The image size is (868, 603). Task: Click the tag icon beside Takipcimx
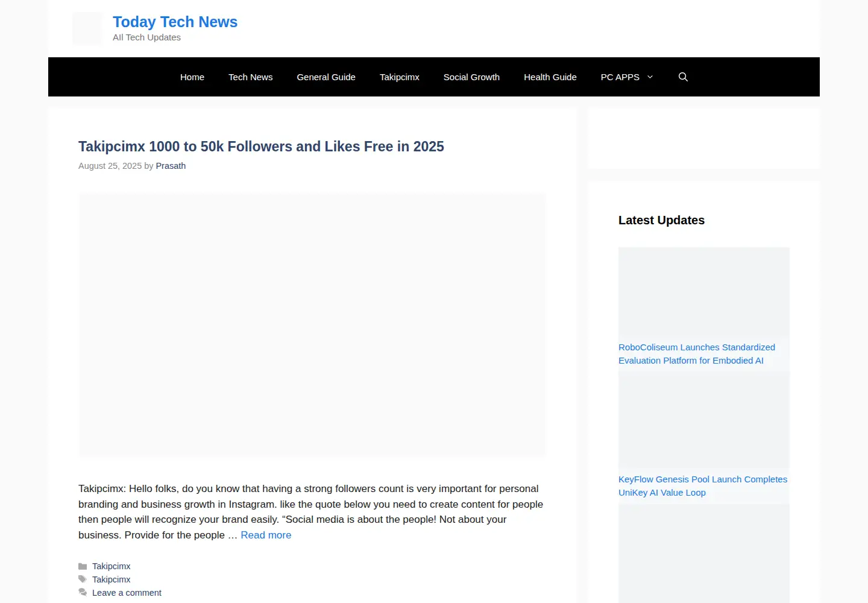(x=83, y=579)
